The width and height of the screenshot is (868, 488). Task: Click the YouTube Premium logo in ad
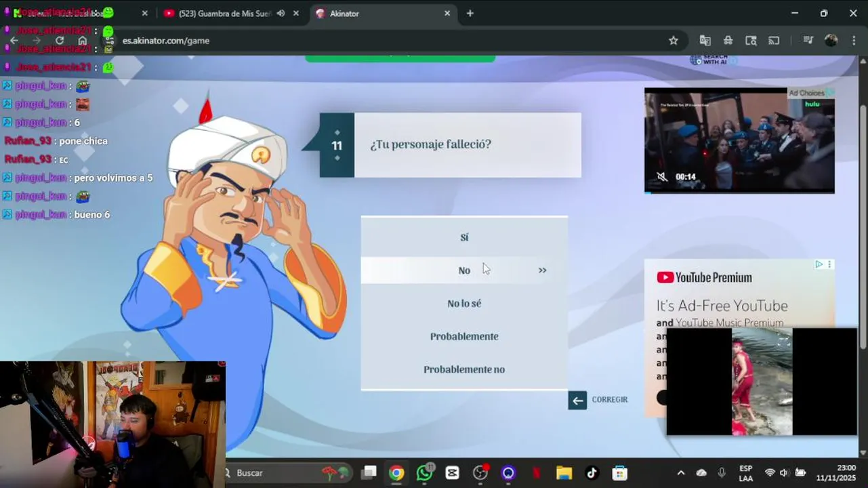[x=704, y=277]
